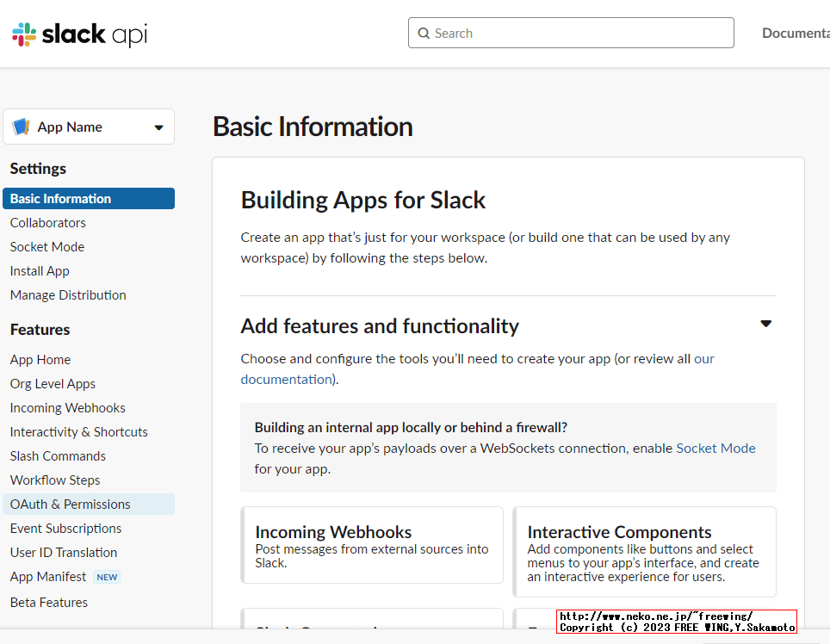Screen dimensions: 830x644
Task: Expand the app switcher arrow
Action: pos(158,127)
